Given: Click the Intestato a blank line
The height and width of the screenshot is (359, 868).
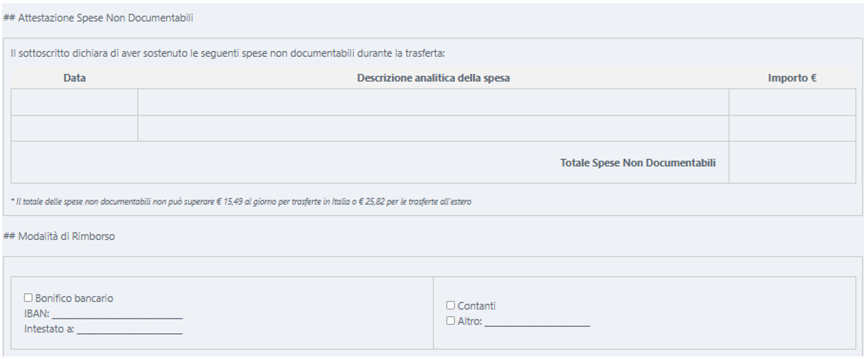Looking at the screenshot, I should 129,329.
